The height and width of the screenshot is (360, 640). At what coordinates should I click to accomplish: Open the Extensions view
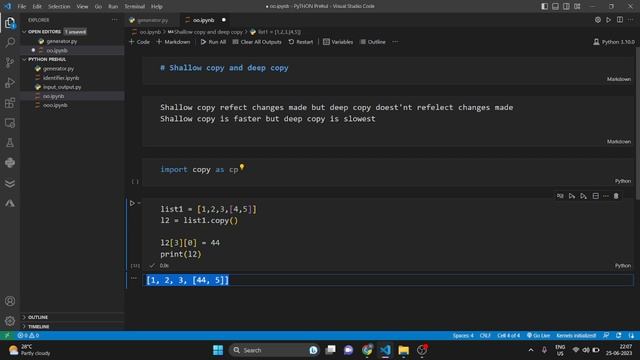[x=10, y=103]
